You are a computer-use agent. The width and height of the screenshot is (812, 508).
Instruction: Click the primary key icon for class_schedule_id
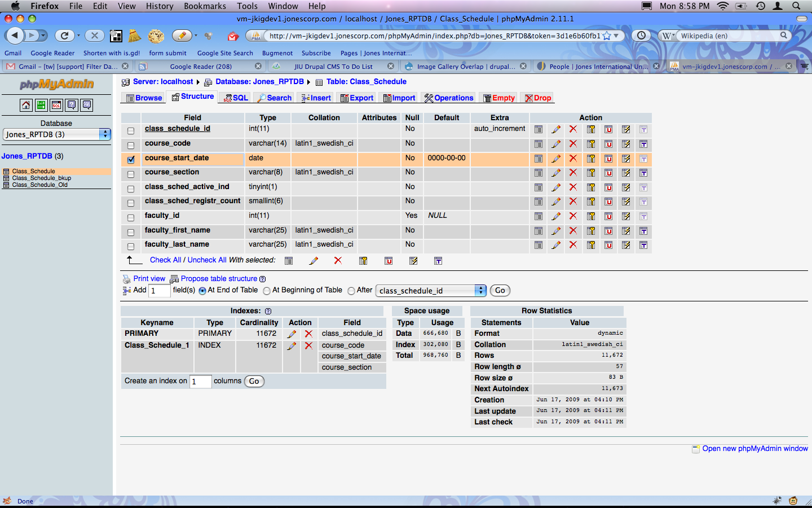pyautogui.click(x=591, y=129)
